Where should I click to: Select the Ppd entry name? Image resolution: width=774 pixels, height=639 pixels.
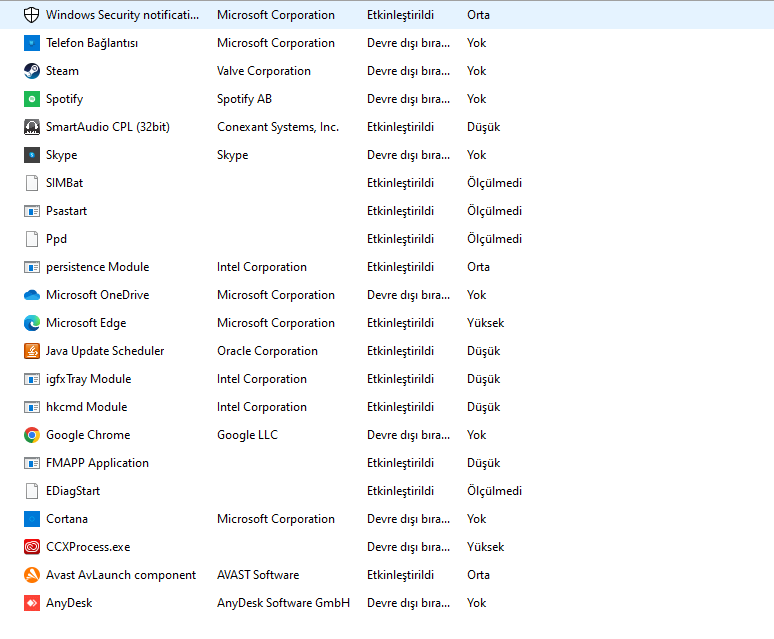pos(56,239)
